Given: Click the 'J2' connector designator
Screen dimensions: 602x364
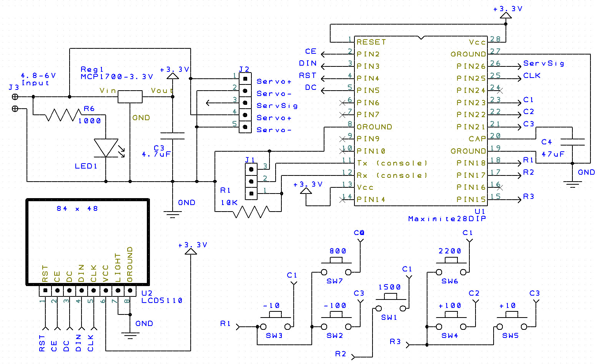Looking at the screenshot, I should tap(244, 69).
